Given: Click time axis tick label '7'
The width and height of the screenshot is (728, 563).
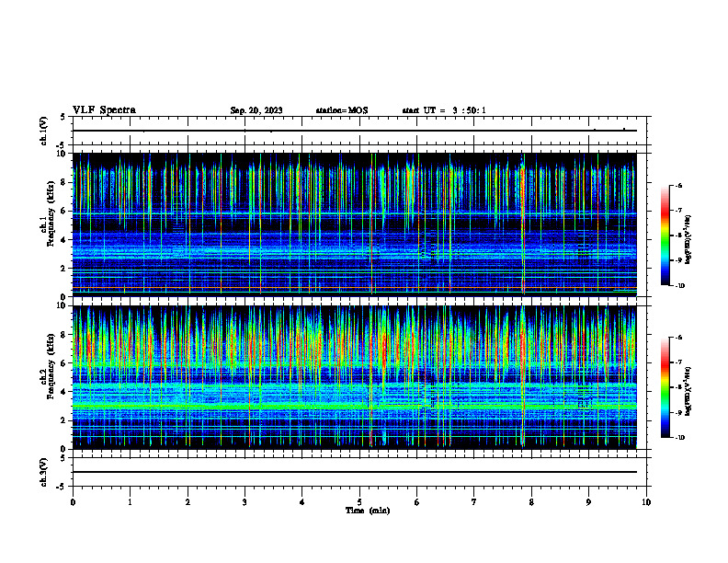Looking at the screenshot, I should tap(474, 502).
